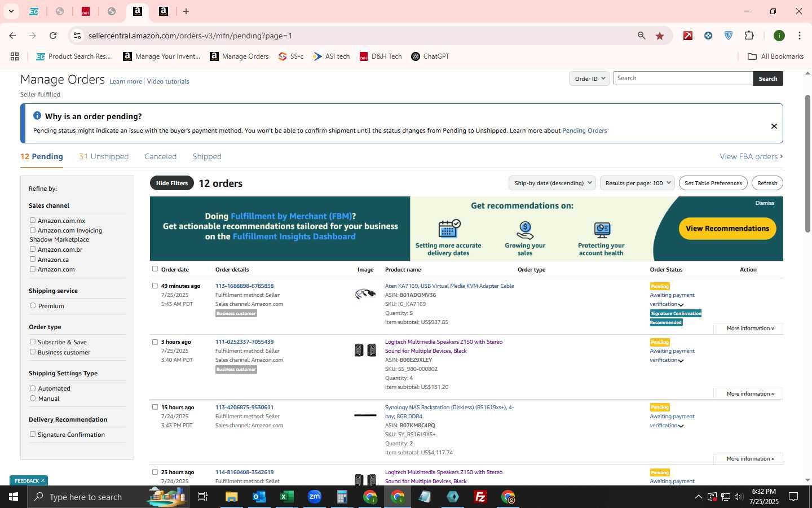Check the Amazon.com.mx sales channel filter
The image size is (812, 508).
tap(32, 220)
